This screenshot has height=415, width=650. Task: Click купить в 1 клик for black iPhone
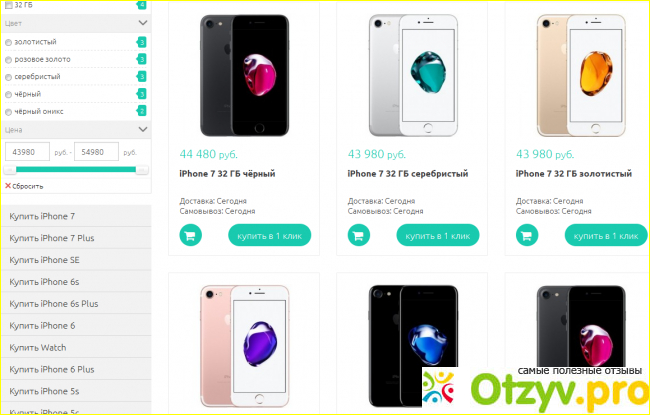coord(269,235)
